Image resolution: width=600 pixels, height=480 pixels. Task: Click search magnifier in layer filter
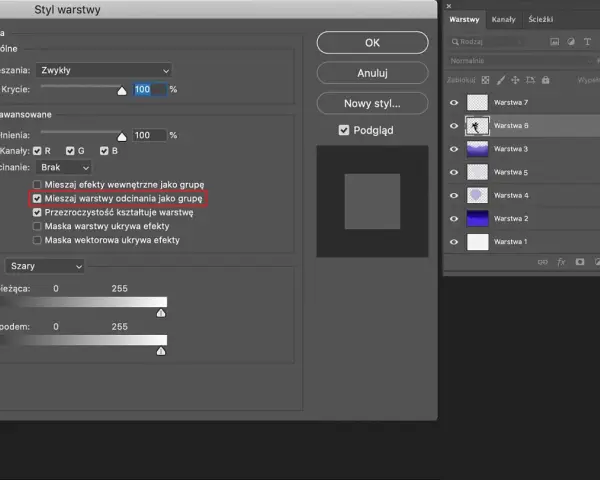coord(455,42)
